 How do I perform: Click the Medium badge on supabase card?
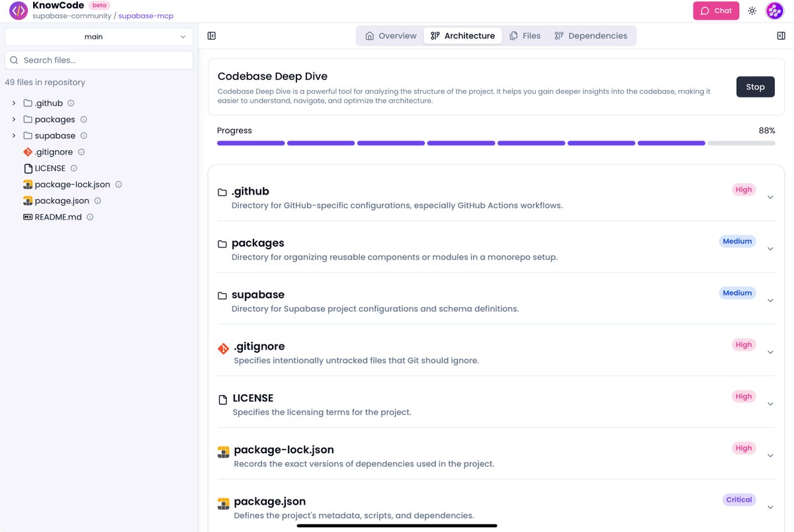737,293
